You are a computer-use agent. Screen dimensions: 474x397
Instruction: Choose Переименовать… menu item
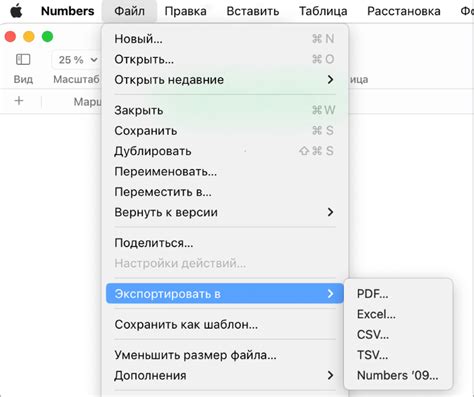tap(225, 172)
